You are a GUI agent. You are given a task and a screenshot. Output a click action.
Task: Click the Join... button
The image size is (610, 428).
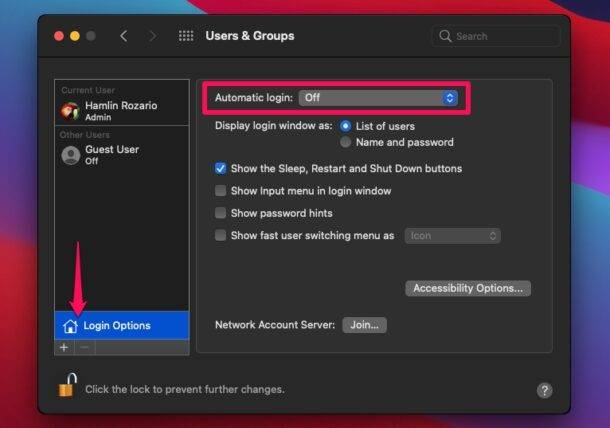click(365, 325)
